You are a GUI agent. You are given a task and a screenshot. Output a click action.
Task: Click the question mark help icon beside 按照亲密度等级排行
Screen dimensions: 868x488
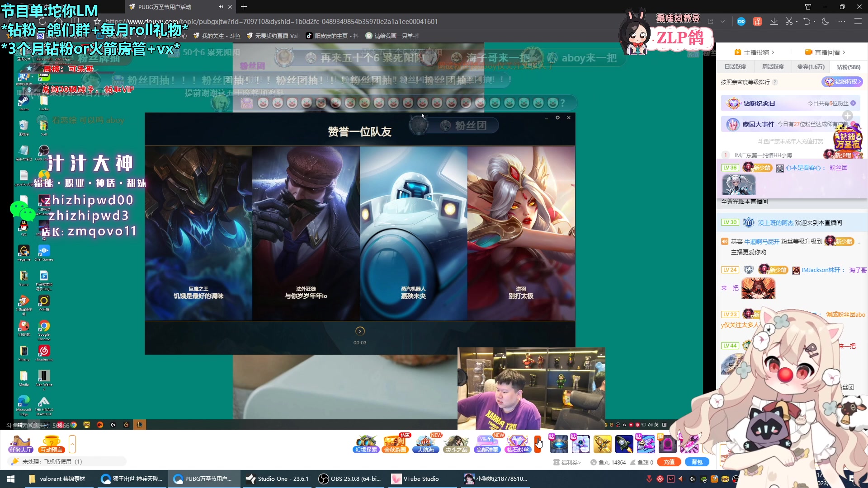pos(775,82)
